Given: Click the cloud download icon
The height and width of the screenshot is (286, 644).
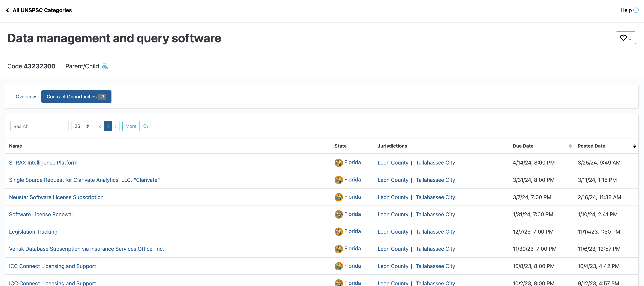Looking at the screenshot, I should click(145, 126).
